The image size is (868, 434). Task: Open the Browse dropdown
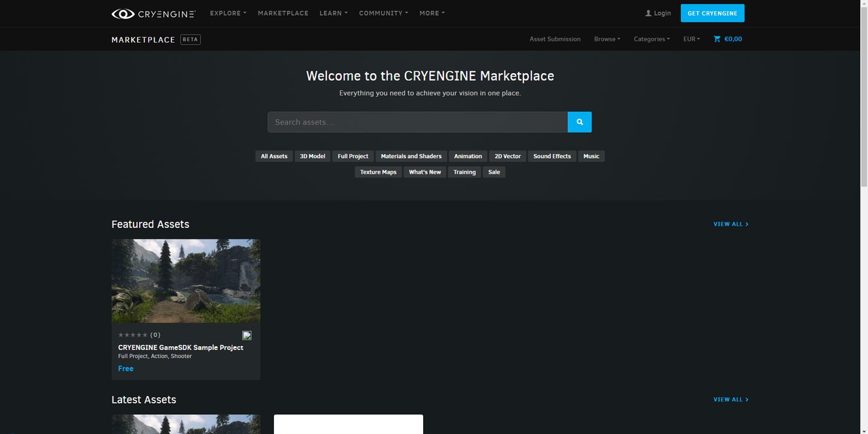(607, 39)
